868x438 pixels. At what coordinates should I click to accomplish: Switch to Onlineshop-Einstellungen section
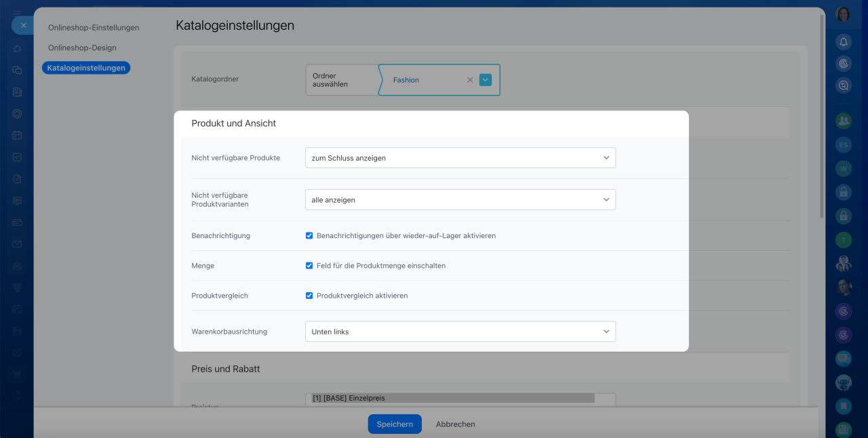tap(94, 28)
